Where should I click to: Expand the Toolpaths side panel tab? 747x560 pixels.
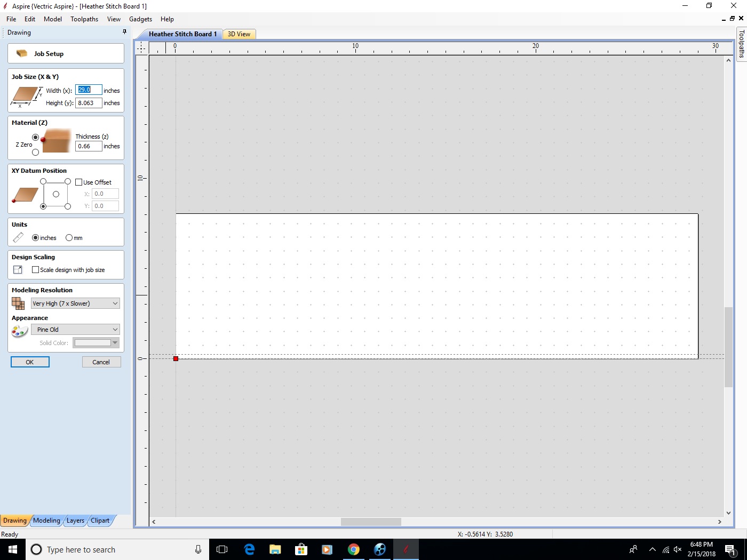click(x=741, y=44)
